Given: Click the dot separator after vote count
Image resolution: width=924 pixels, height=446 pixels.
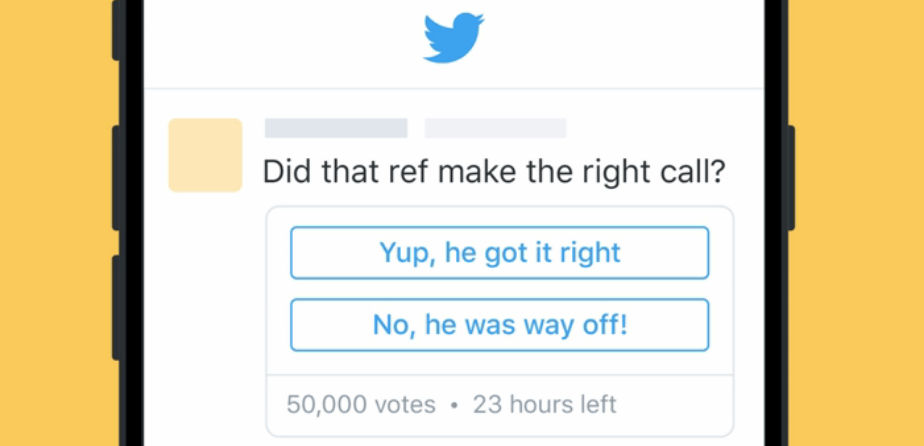Looking at the screenshot, I should pos(454,406).
